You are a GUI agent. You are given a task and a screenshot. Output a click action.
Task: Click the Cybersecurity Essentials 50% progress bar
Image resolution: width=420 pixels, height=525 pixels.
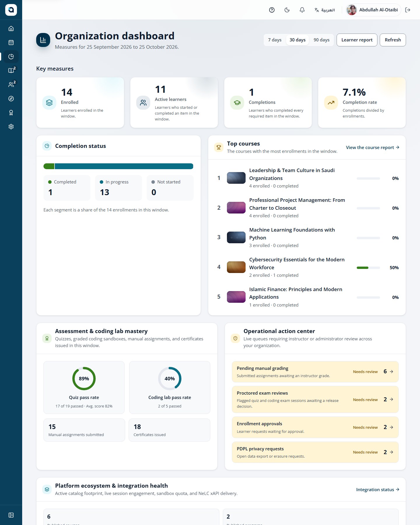(x=368, y=268)
